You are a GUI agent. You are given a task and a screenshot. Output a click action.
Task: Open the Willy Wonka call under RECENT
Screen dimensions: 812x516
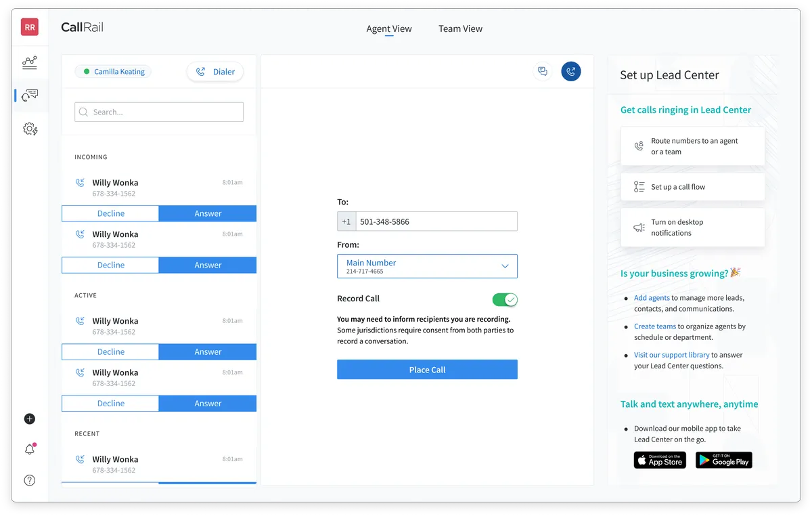pos(159,464)
